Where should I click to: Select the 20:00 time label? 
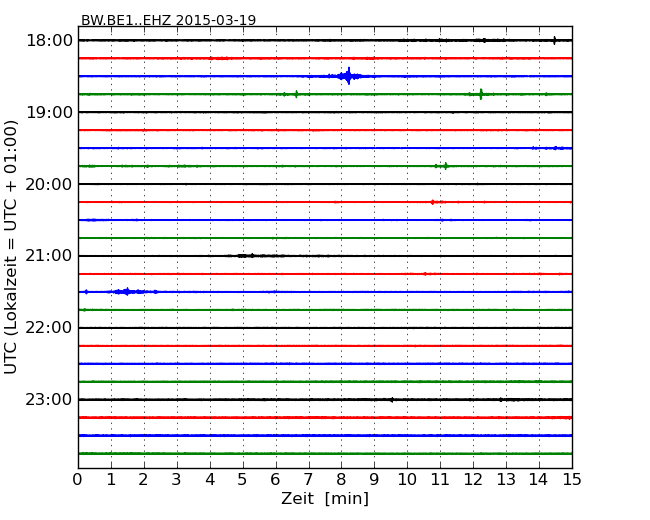pos(49,184)
